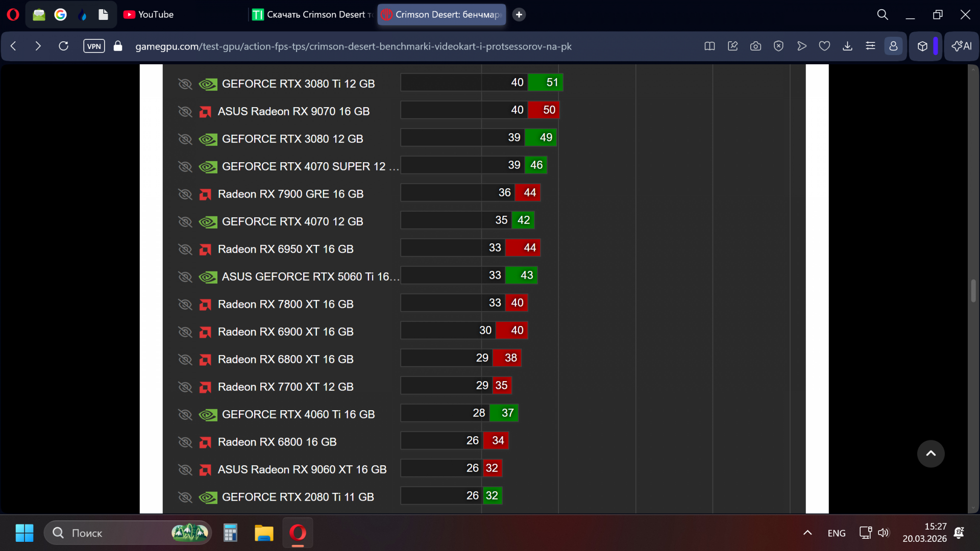Expand the system tray hidden icons

coord(807,533)
